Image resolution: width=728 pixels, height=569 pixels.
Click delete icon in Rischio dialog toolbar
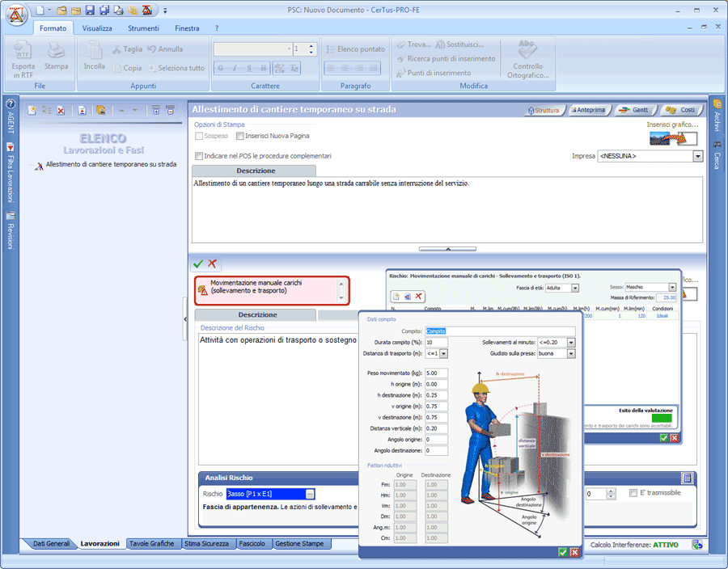point(419,297)
